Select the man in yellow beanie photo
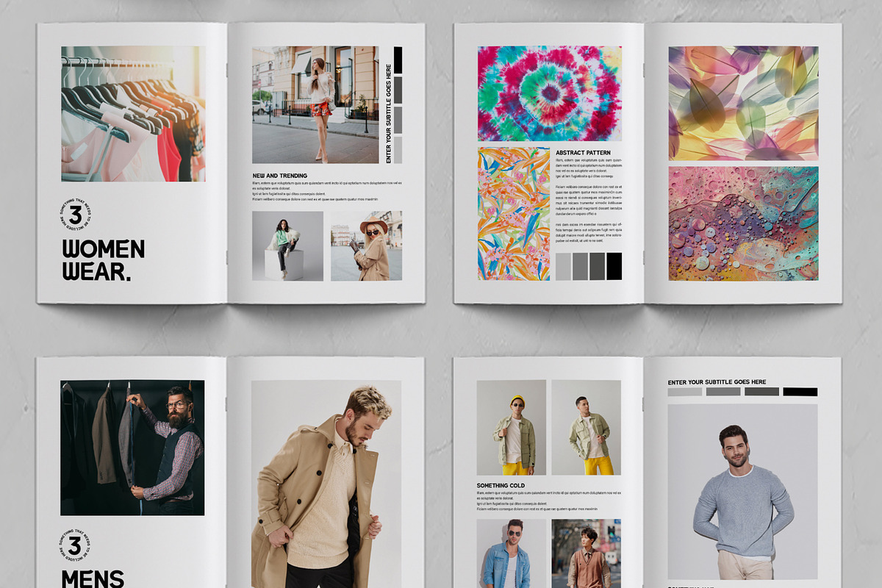 pos(511,428)
